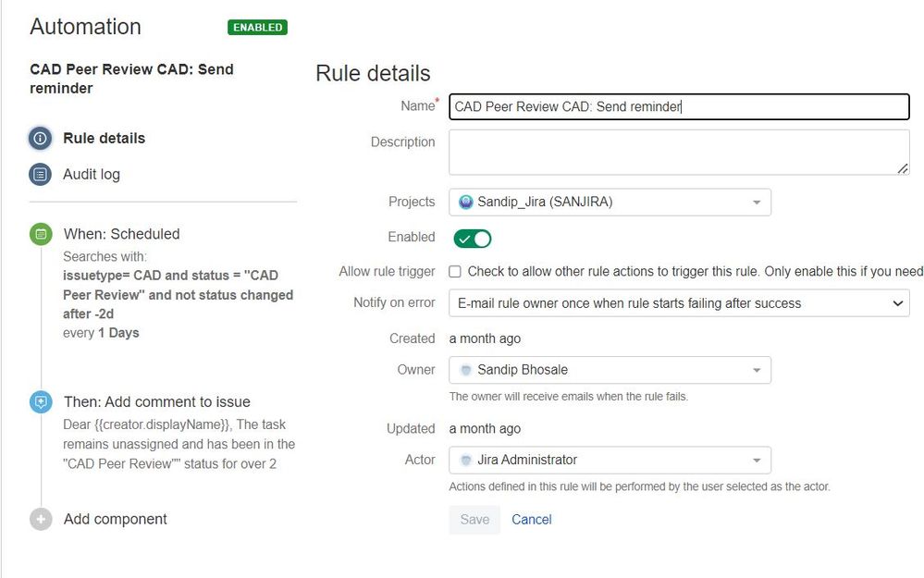Screen dimensions: 924x578
Task: Click the Save button
Action: [474, 520]
